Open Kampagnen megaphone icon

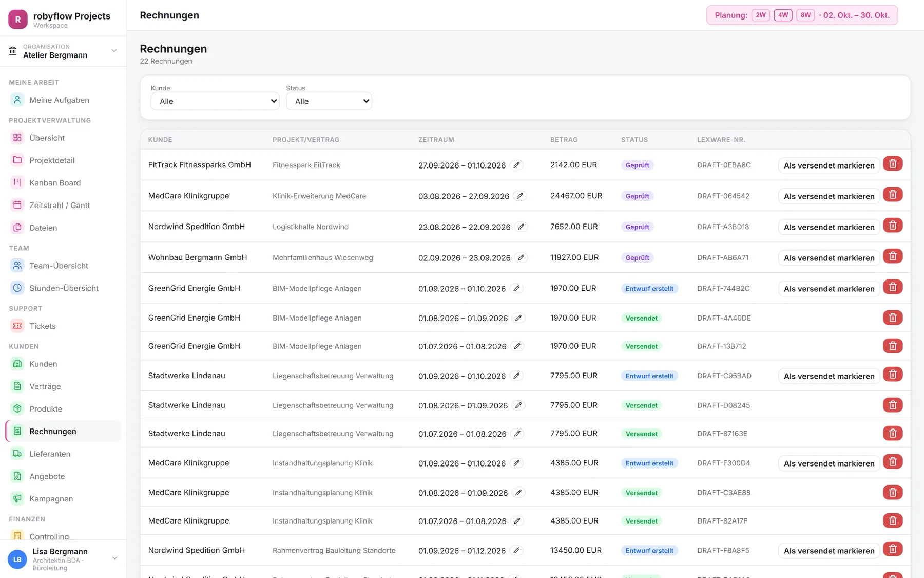pos(17,499)
